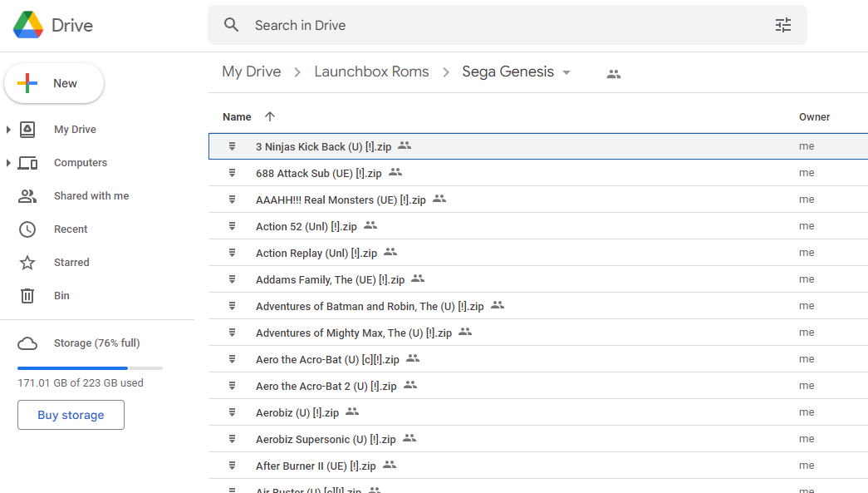Screen dimensions: 868x493
Task: Click the Computers sidebar icon
Action: [x=27, y=163]
